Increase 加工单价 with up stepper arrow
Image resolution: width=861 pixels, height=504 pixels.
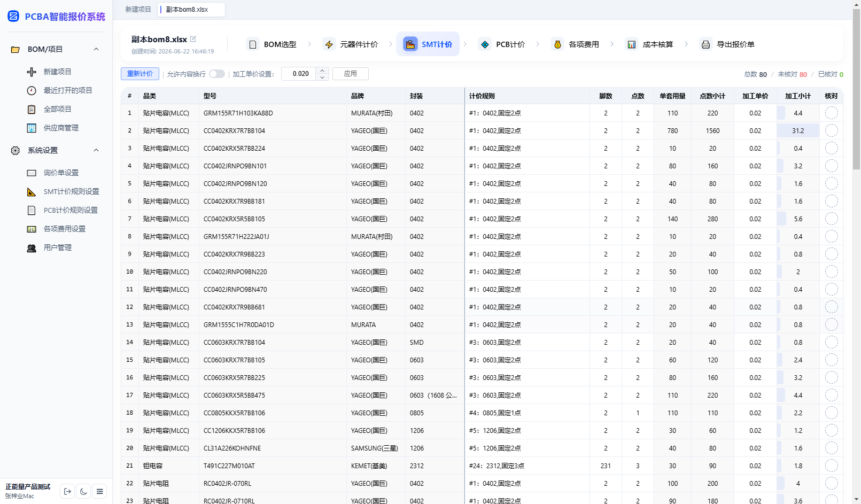[x=322, y=71]
